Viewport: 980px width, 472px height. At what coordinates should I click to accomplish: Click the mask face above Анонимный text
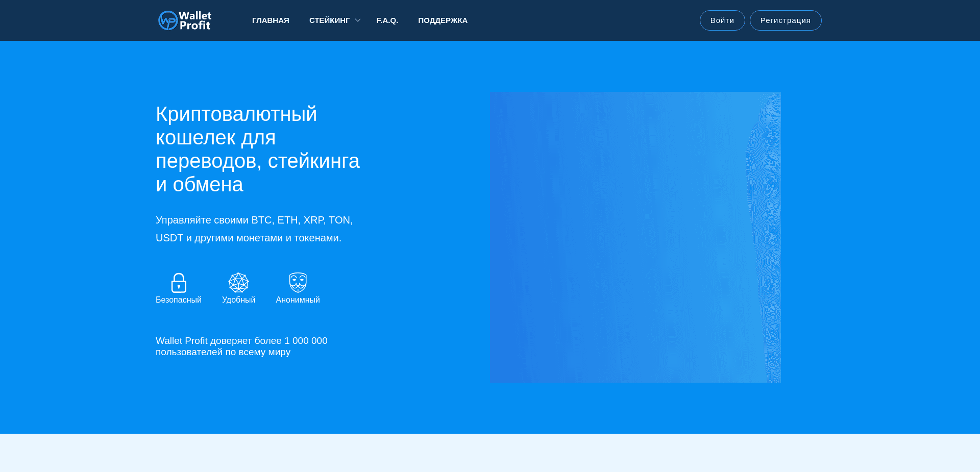(298, 281)
